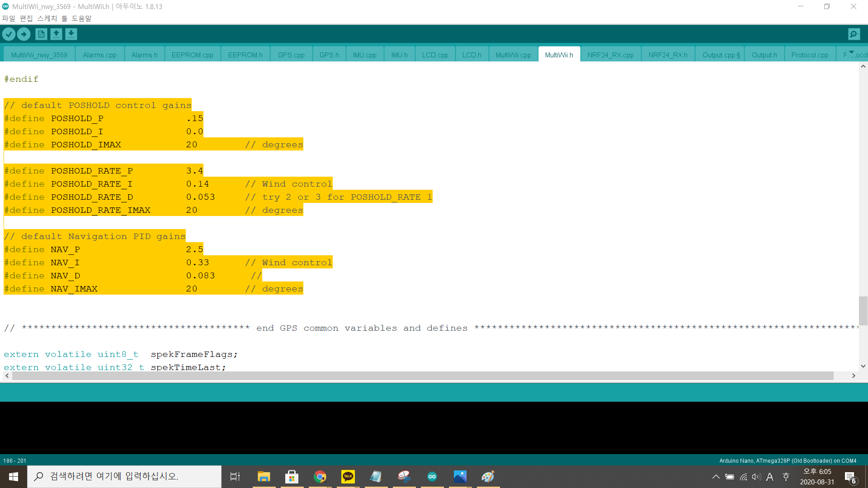The width and height of the screenshot is (868, 488).
Task: Click the horizontal scrollbar right arrow
Action: tap(854, 376)
